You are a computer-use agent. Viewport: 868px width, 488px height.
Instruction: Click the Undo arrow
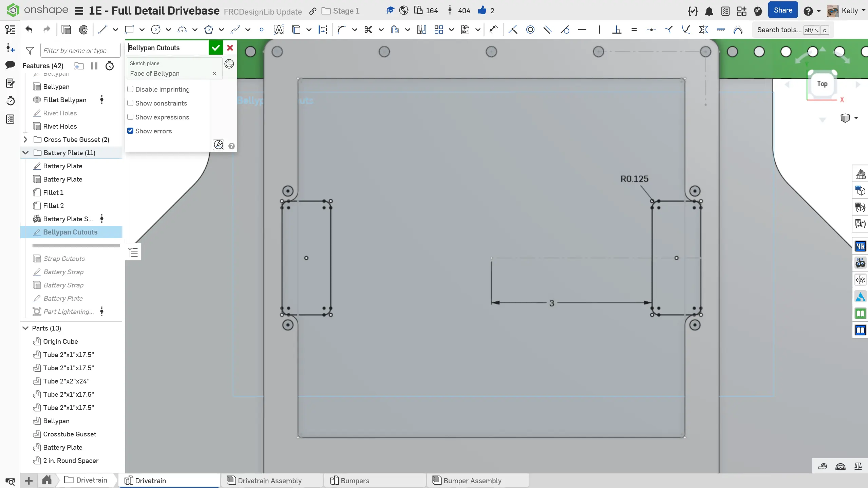pos(29,30)
